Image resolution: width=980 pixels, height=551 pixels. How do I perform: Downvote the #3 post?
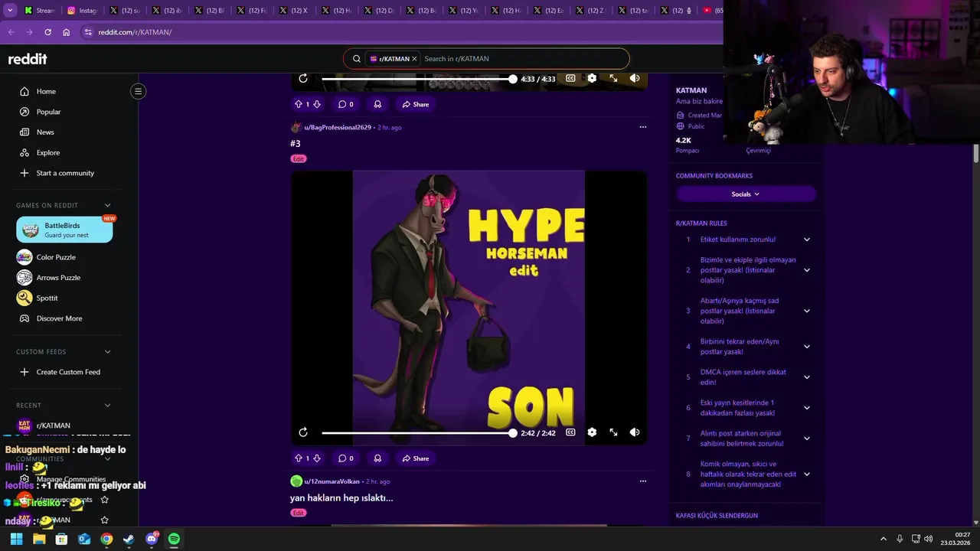coord(316,458)
